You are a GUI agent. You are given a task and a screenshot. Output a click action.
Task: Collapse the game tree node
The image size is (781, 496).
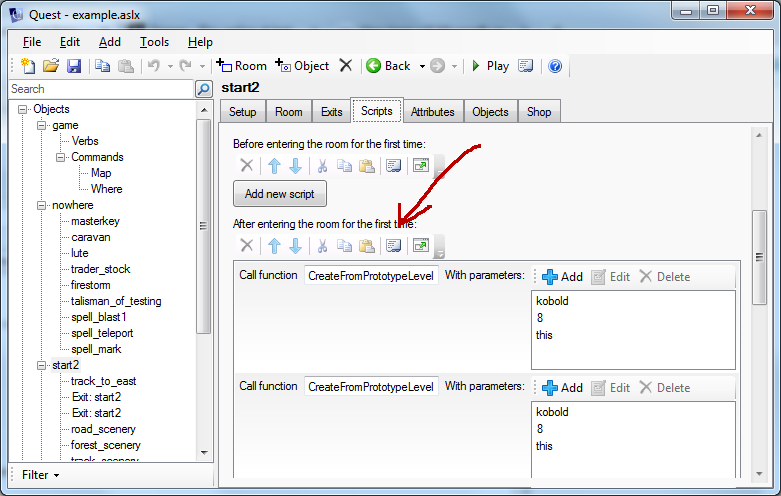click(41, 125)
